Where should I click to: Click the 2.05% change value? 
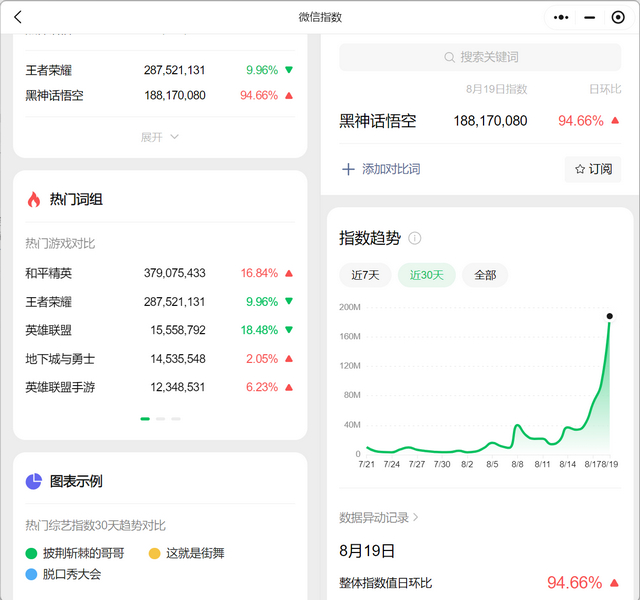click(x=262, y=359)
